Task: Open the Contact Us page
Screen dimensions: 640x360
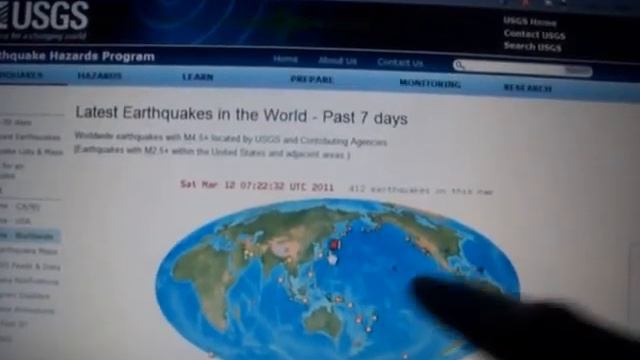Action: pyautogui.click(x=400, y=62)
